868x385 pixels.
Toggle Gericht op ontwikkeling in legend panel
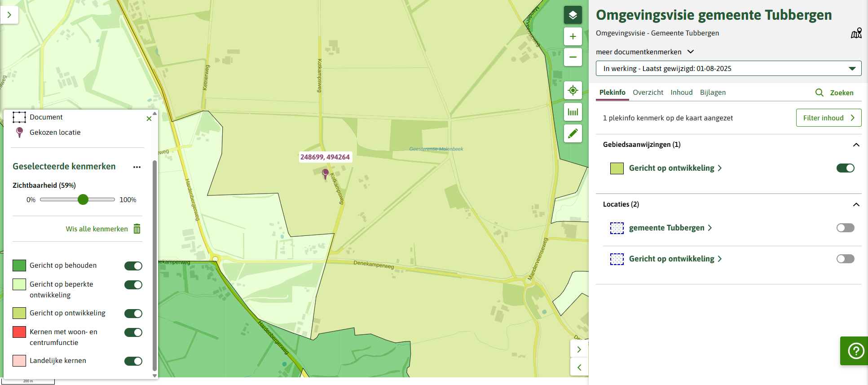click(133, 314)
